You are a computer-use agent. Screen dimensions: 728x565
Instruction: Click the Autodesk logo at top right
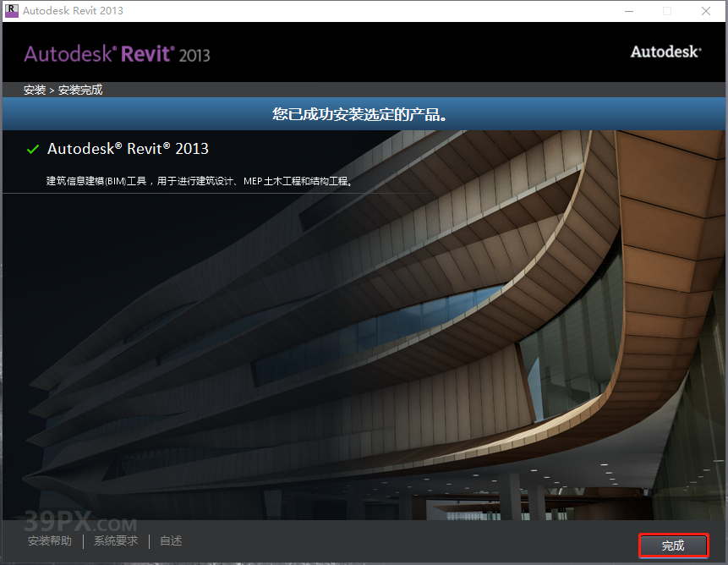(x=665, y=51)
